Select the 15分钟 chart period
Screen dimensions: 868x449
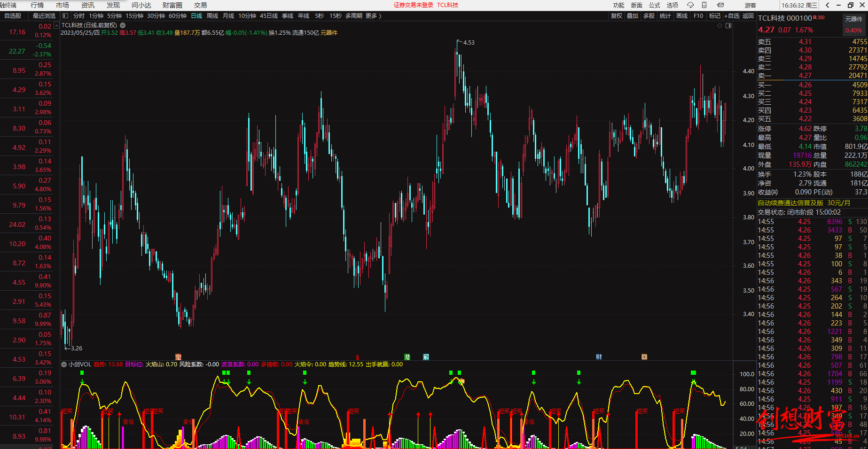click(134, 16)
